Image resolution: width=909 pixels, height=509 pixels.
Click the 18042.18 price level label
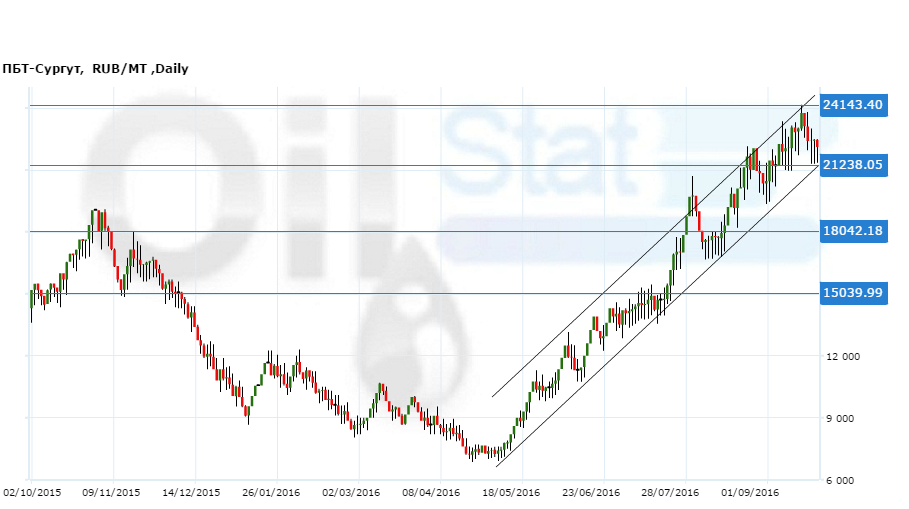[852, 232]
